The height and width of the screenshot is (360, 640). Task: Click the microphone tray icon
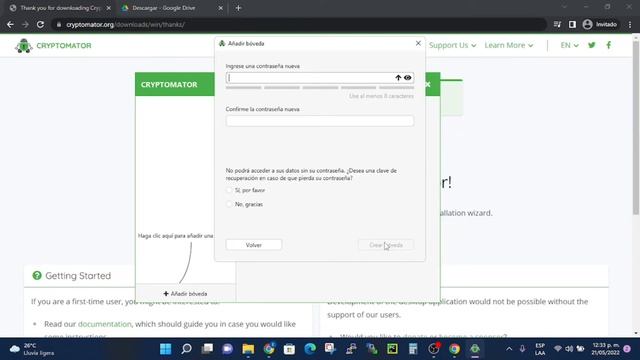click(522, 349)
